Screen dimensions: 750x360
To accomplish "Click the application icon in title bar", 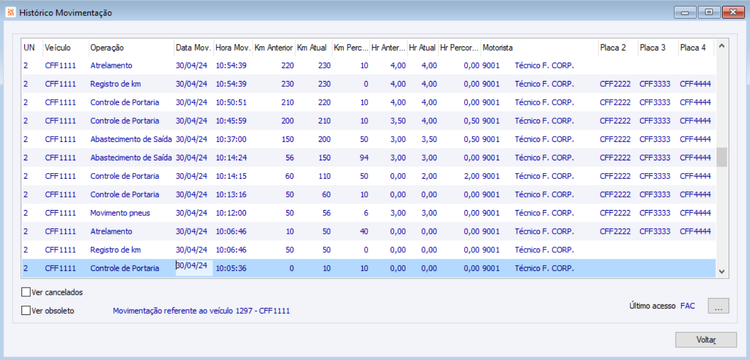I will pos(10,13).
